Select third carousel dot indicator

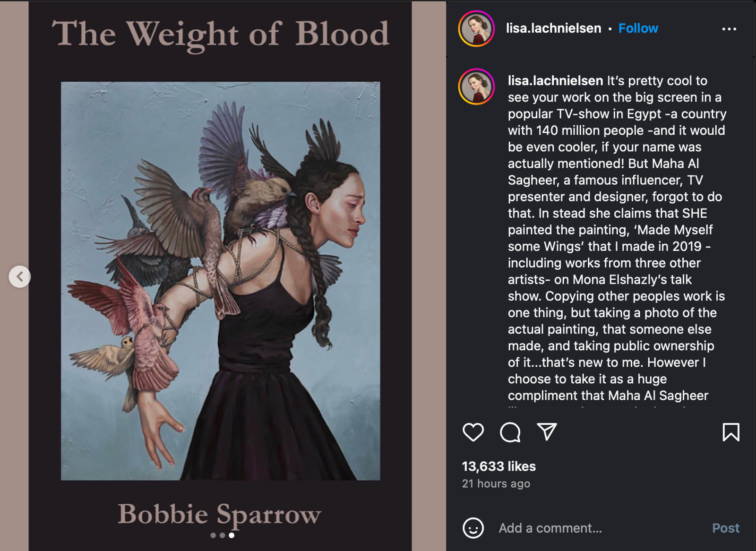[x=232, y=535]
